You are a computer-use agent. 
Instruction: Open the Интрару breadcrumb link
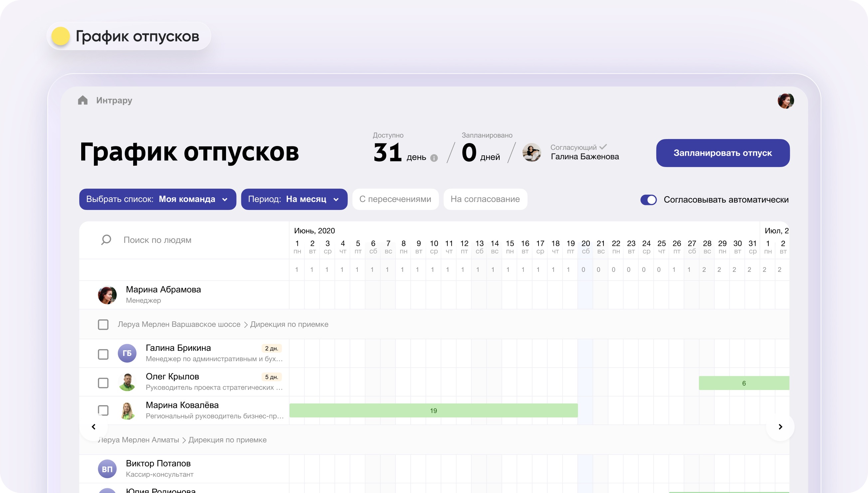point(114,100)
